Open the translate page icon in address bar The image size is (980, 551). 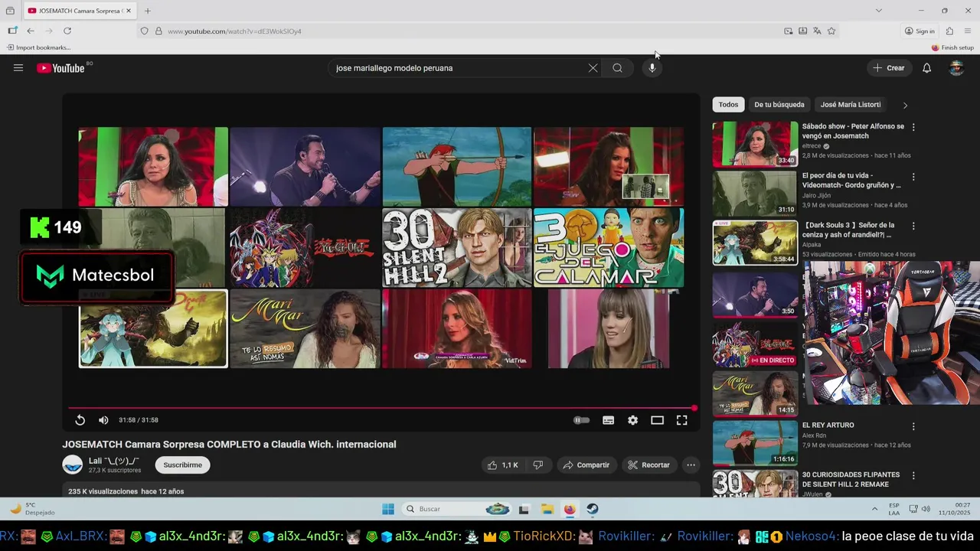(x=817, y=31)
